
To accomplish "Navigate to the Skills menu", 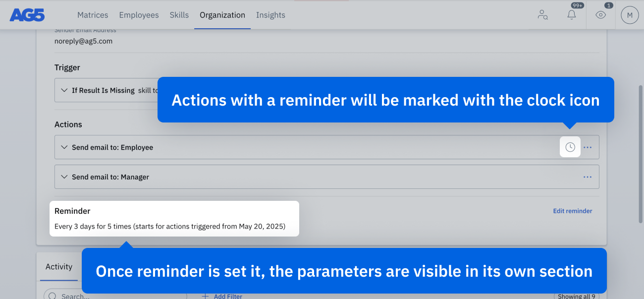I will click(179, 15).
